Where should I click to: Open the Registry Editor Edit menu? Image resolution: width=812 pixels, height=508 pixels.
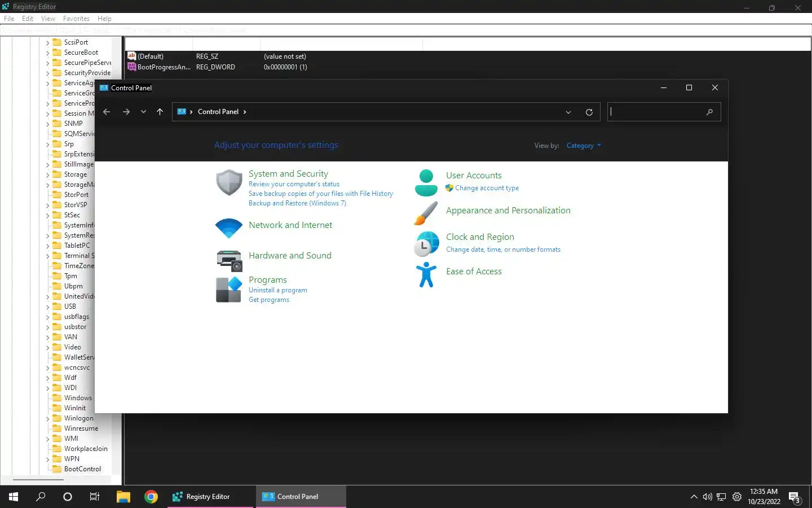(28, 19)
